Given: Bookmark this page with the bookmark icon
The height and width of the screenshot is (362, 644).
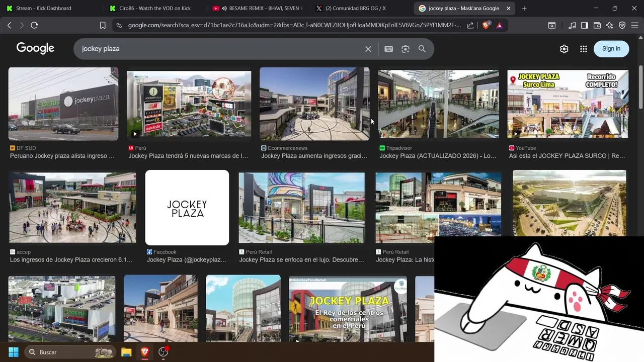Looking at the screenshot, I should pos(103,25).
